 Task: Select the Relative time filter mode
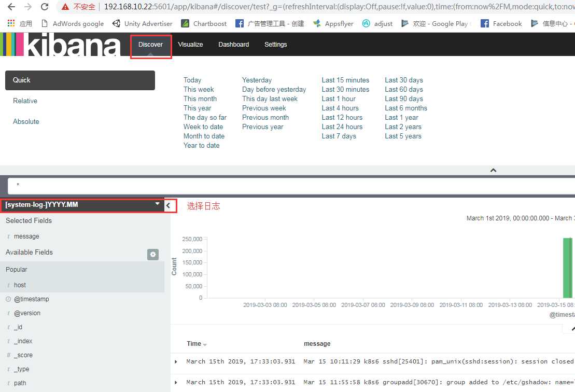(25, 101)
